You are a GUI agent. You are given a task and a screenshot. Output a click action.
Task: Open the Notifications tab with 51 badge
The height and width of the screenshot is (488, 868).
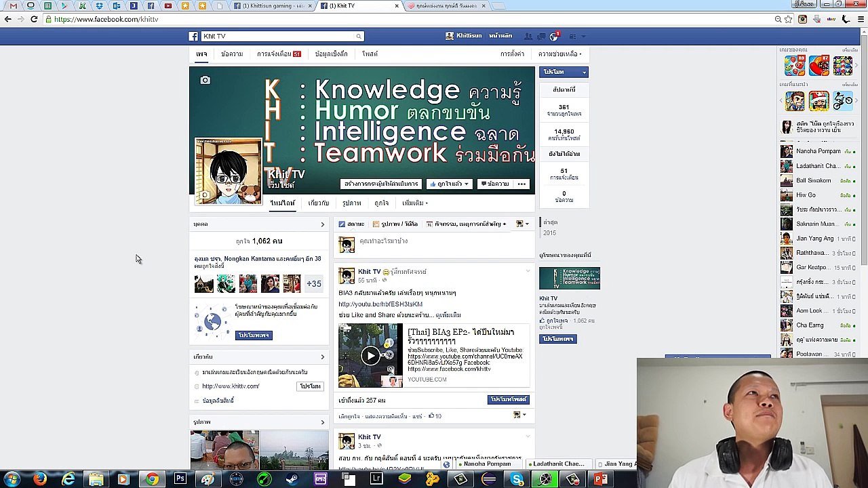(x=279, y=54)
